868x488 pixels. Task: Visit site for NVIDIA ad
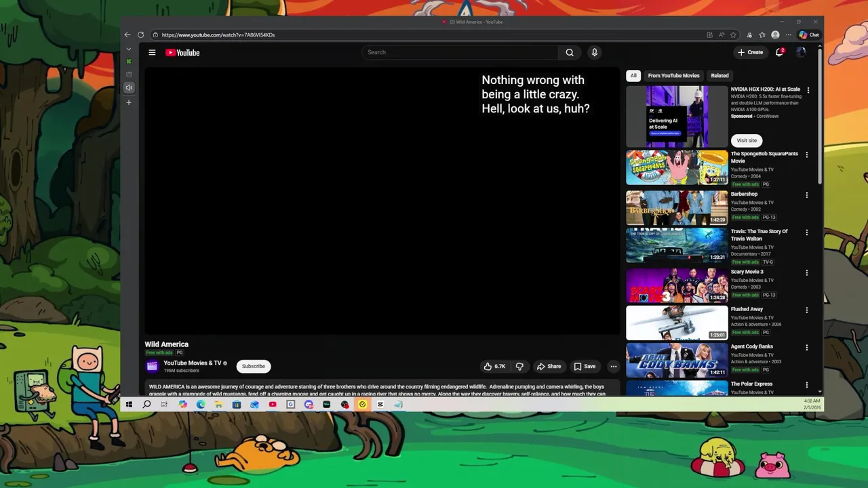click(747, 140)
